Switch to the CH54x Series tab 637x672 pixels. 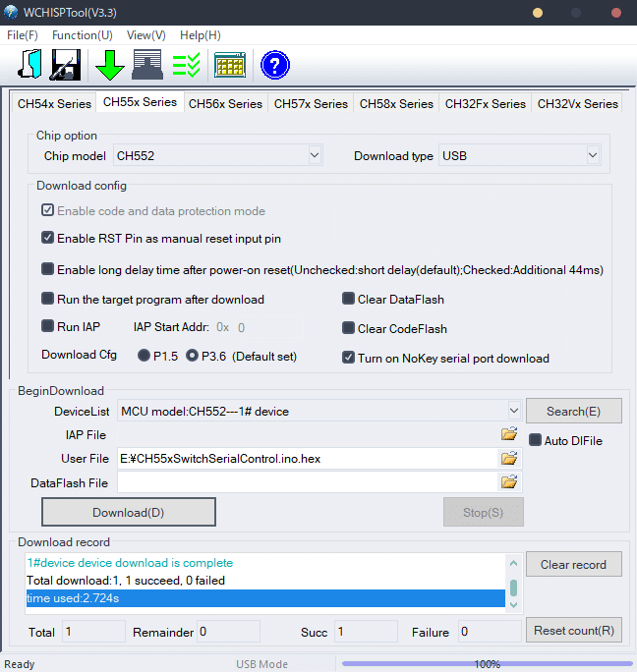[54, 104]
